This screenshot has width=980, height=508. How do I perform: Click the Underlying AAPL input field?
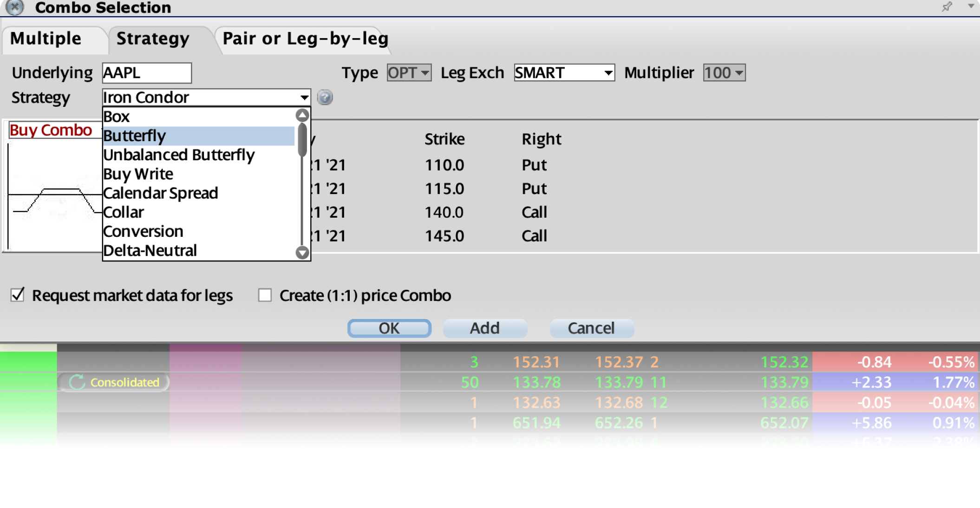pos(146,73)
